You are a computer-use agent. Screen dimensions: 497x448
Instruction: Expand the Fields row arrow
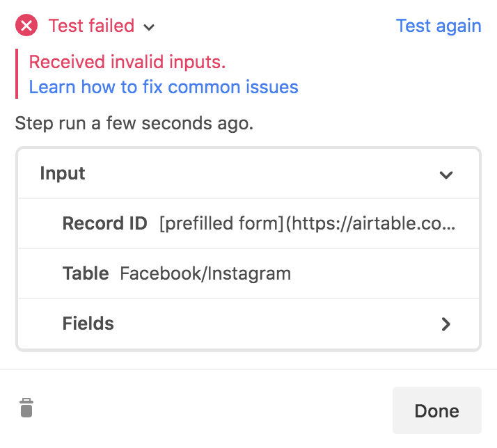click(446, 323)
